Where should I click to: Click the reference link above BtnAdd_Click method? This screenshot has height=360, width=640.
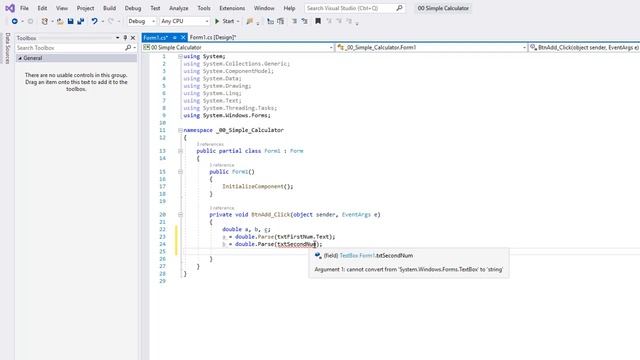(x=222, y=208)
